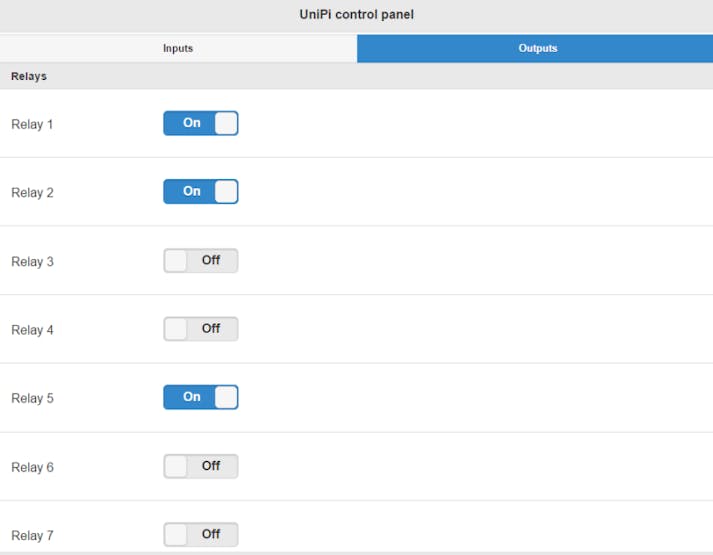
Task: Click the slider knob on Relay 7 switch
Action: pos(176,534)
